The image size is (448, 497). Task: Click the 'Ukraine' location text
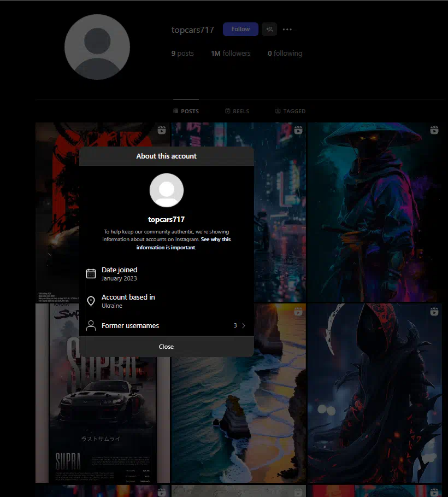(x=112, y=306)
